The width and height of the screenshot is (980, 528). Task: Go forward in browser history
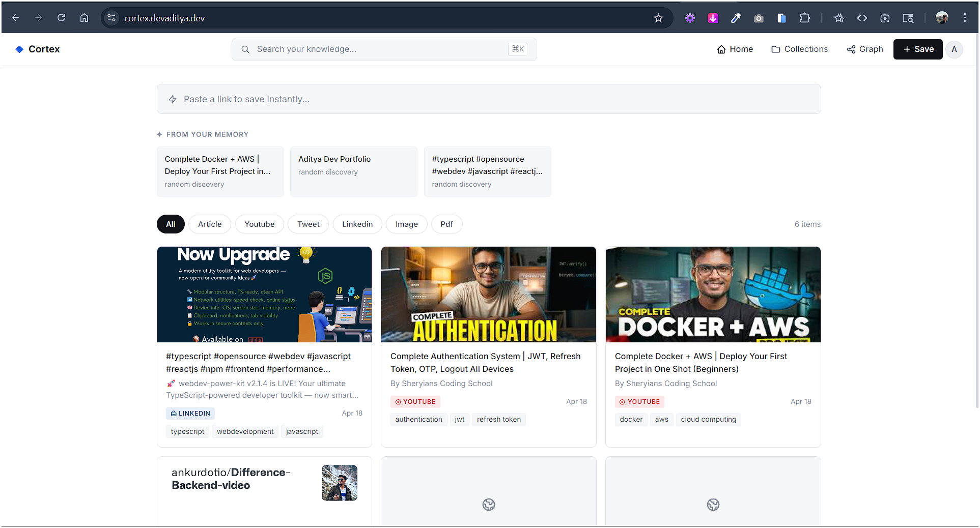(38, 18)
